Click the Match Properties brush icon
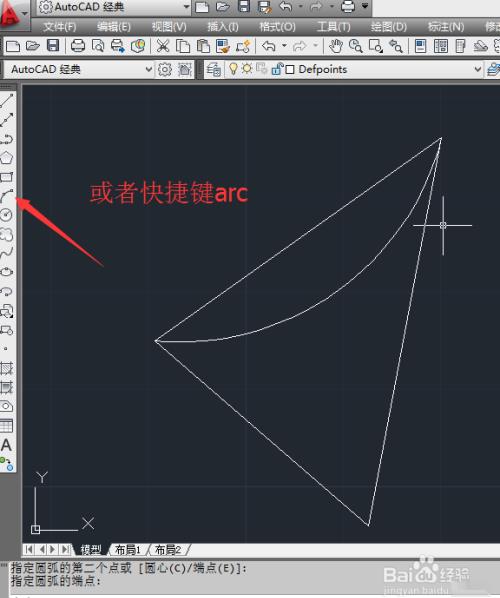 click(223, 46)
